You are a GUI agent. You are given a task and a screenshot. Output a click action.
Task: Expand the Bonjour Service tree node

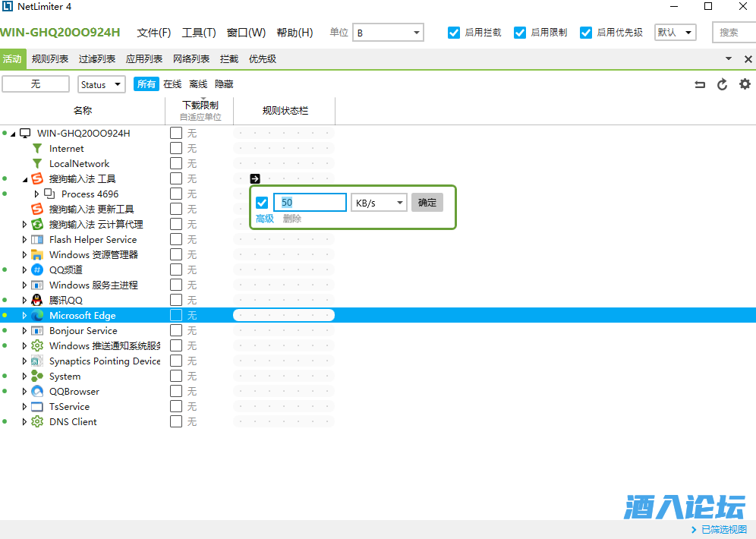click(24, 331)
